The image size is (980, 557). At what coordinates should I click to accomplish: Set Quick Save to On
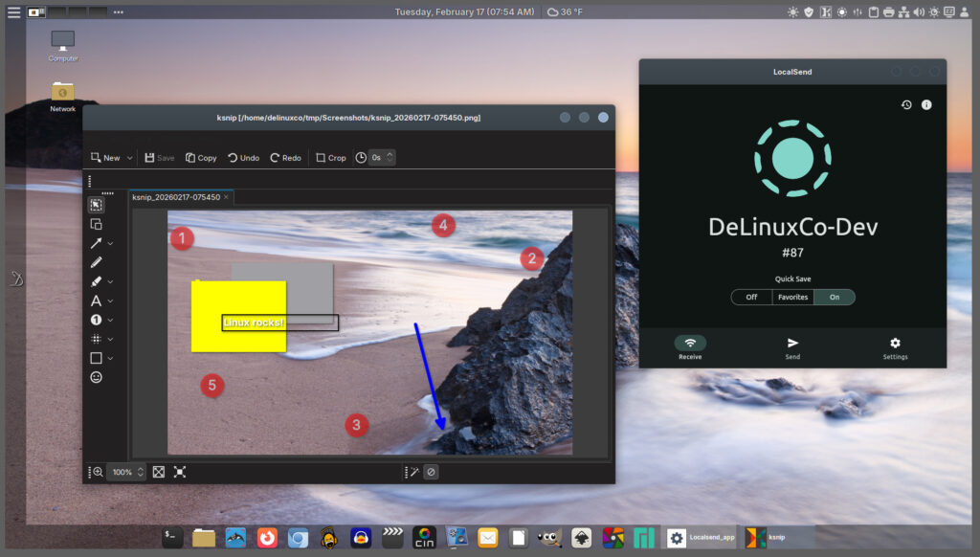[x=835, y=297]
